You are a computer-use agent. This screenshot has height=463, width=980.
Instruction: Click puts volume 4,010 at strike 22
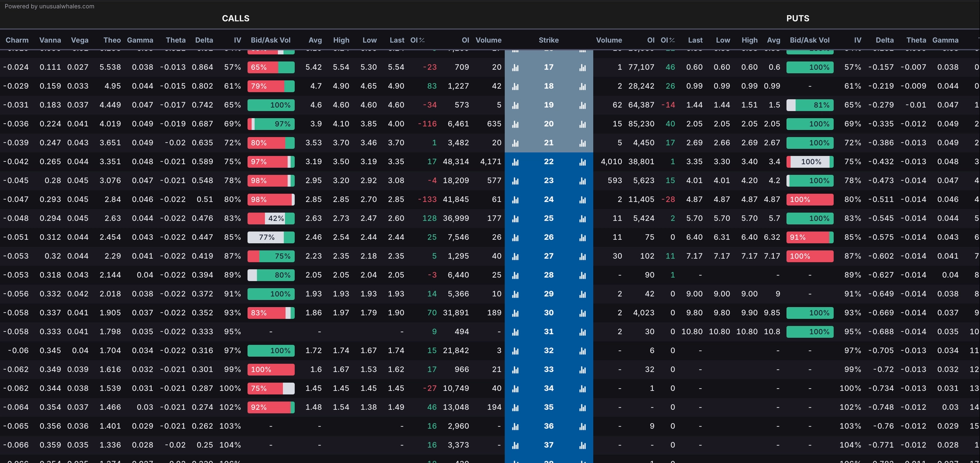pyautogui.click(x=612, y=162)
